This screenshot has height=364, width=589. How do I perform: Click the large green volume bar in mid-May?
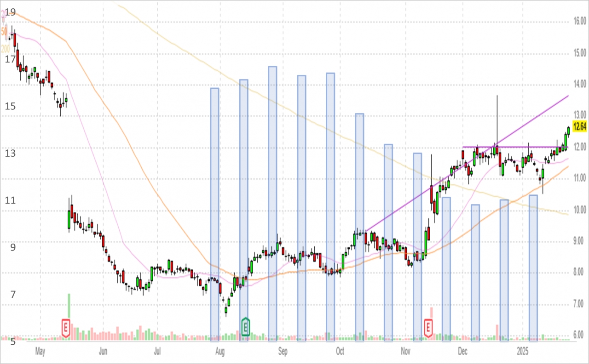click(69, 317)
